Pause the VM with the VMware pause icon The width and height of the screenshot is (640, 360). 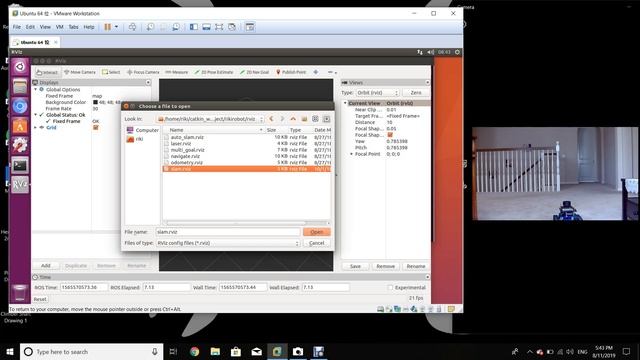tap(107, 27)
